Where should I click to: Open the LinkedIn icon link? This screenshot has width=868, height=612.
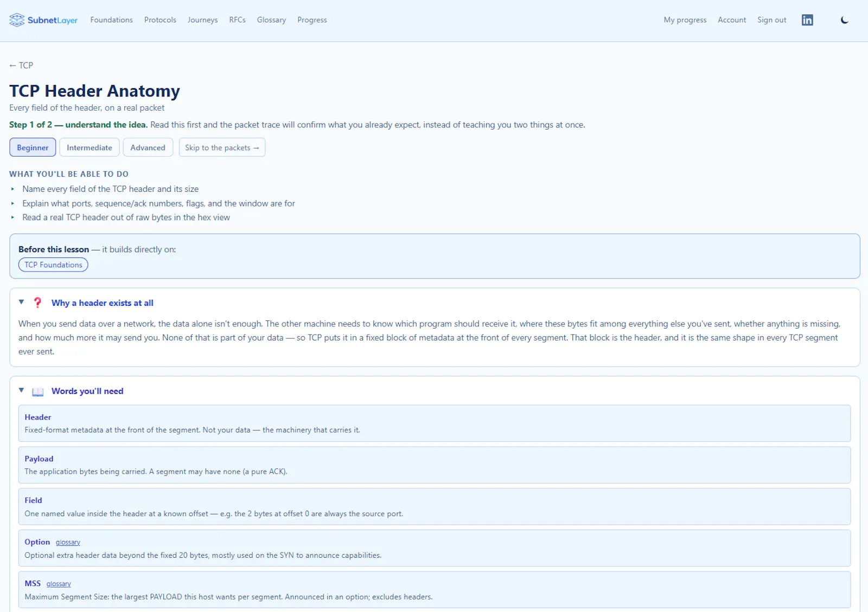[807, 20]
